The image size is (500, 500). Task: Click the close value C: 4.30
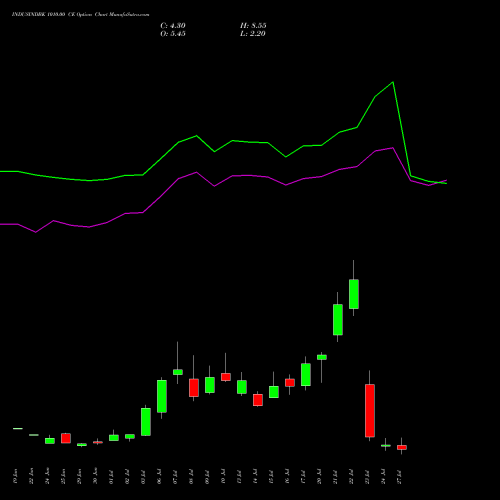[173, 26]
